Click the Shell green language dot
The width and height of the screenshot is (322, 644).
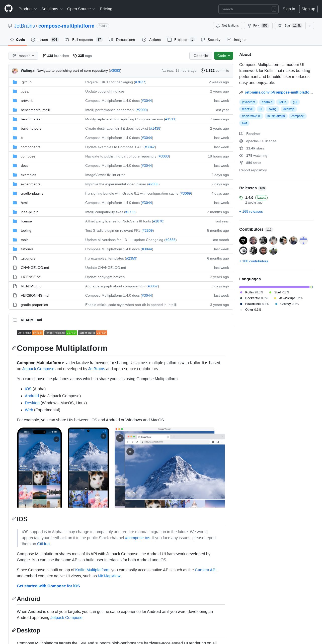pyautogui.click(x=270, y=292)
